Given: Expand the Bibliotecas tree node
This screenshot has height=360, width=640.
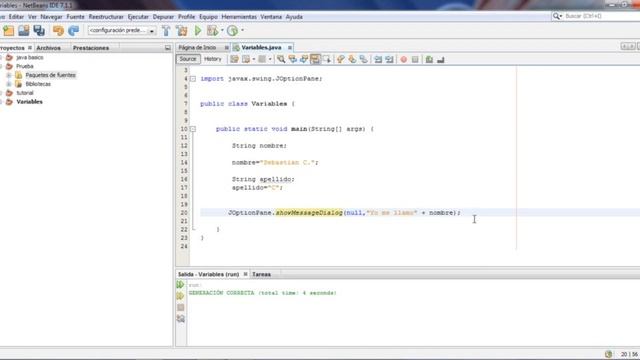Looking at the screenshot, I should [x=9, y=84].
